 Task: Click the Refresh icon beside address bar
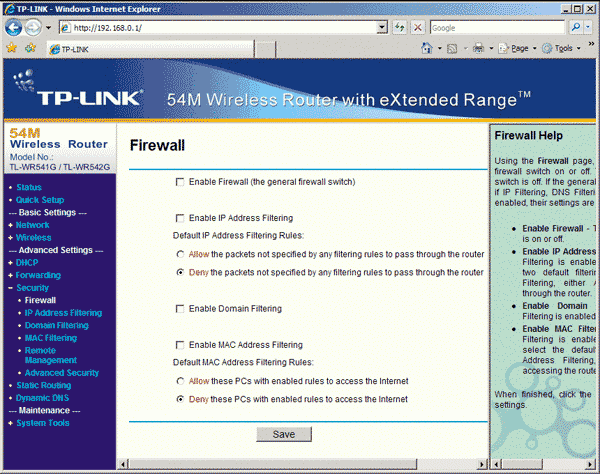[399, 28]
